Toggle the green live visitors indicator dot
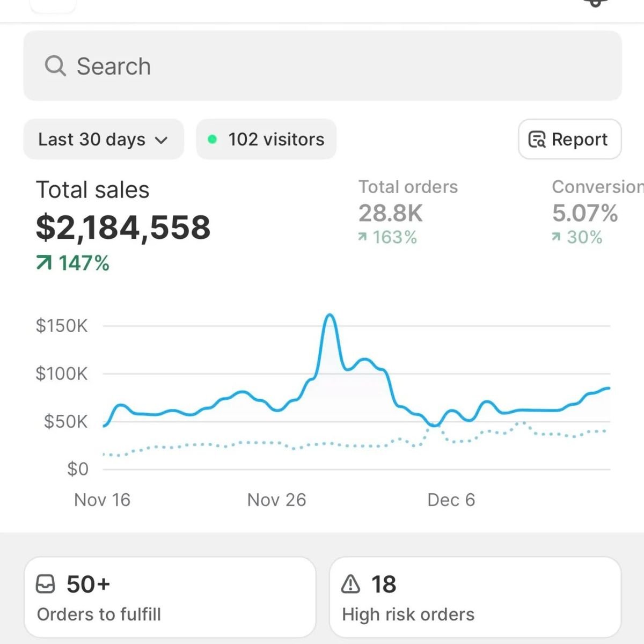 213,138
